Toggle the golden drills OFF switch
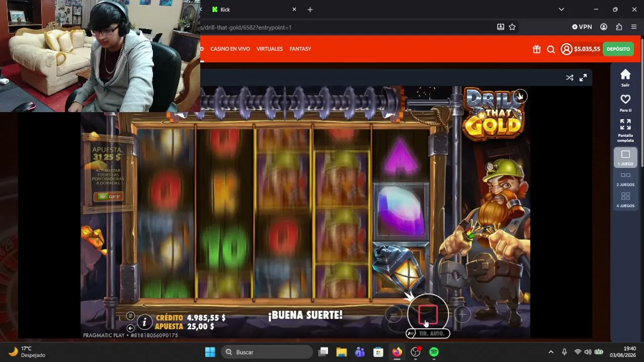 pyautogui.click(x=108, y=196)
